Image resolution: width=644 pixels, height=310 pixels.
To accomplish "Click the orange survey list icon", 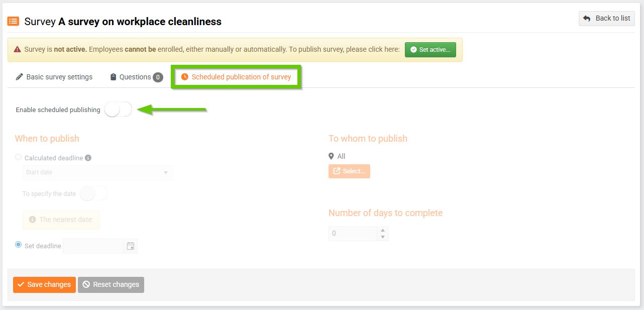I will pos(13,21).
